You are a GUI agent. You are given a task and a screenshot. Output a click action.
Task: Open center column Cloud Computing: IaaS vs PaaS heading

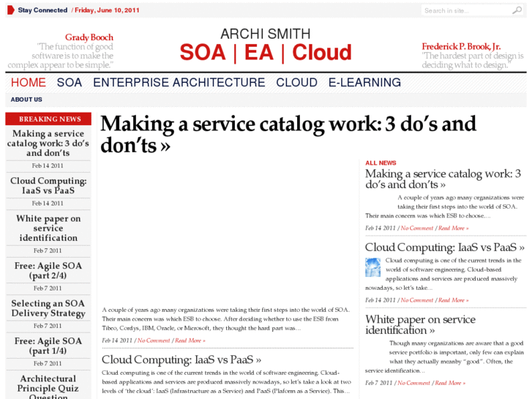coord(181,359)
